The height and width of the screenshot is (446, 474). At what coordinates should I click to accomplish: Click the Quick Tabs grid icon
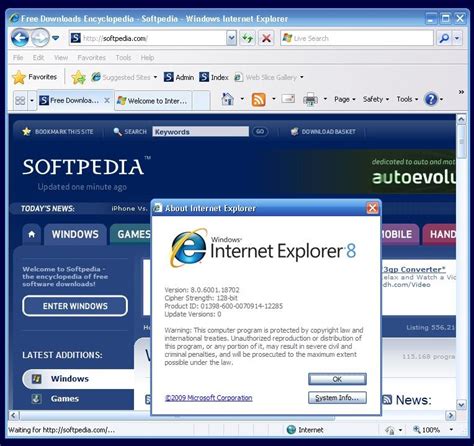20,100
